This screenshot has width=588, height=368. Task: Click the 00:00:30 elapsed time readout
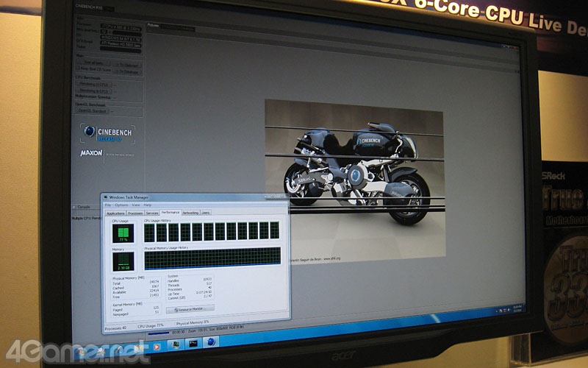(178, 332)
